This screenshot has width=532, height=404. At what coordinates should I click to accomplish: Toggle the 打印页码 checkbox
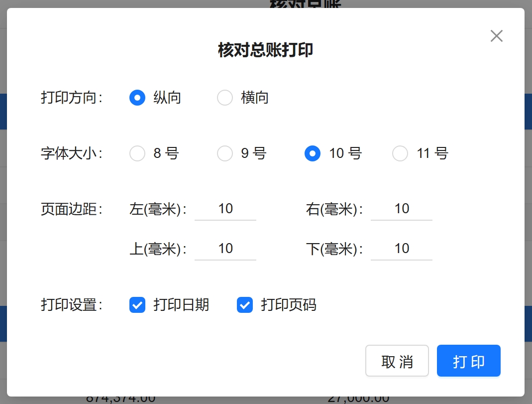[245, 305]
